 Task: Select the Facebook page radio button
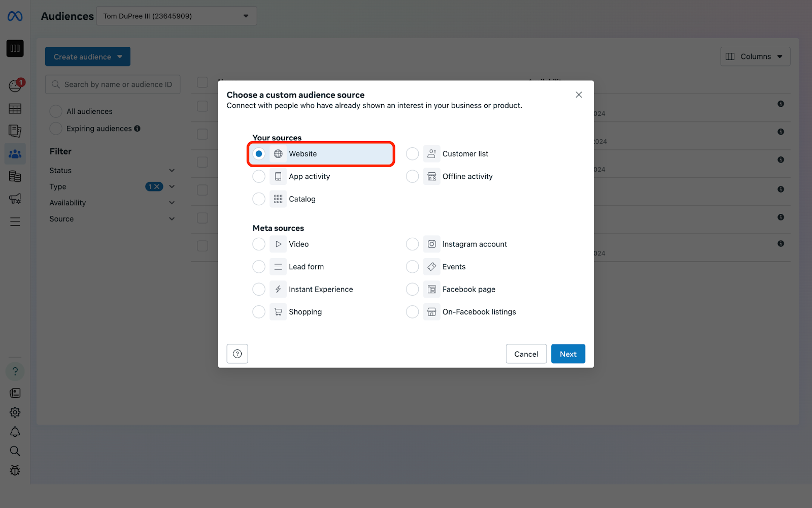[413, 290]
